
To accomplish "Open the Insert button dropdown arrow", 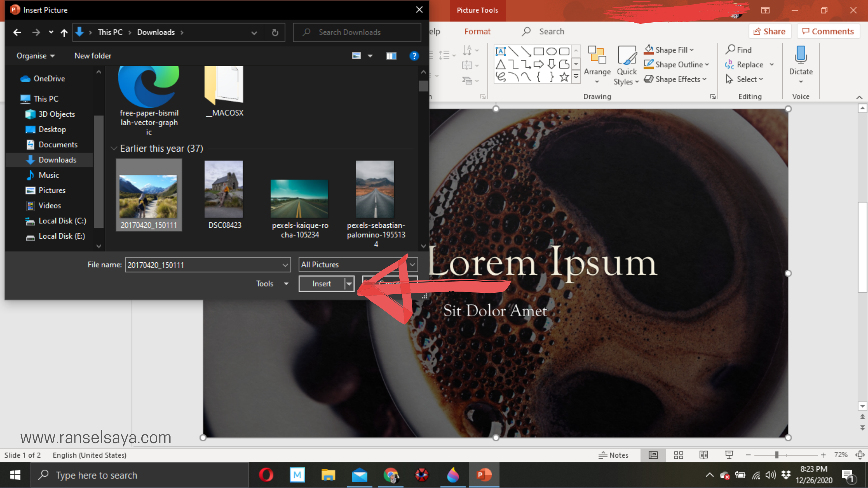I will click(x=349, y=283).
